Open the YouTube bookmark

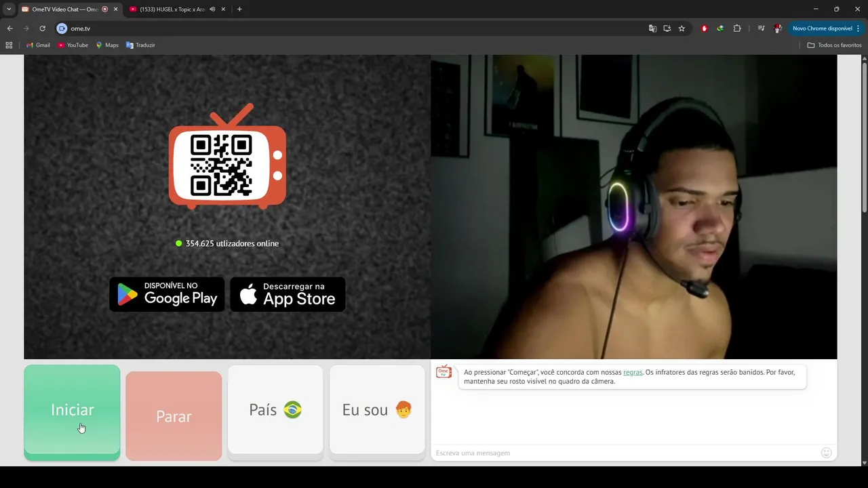pyautogui.click(x=73, y=45)
